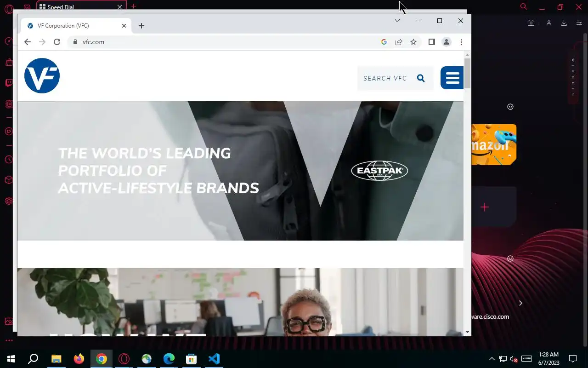View site information via the padlock icon
This screenshot has height=368, width=588.
76,42
